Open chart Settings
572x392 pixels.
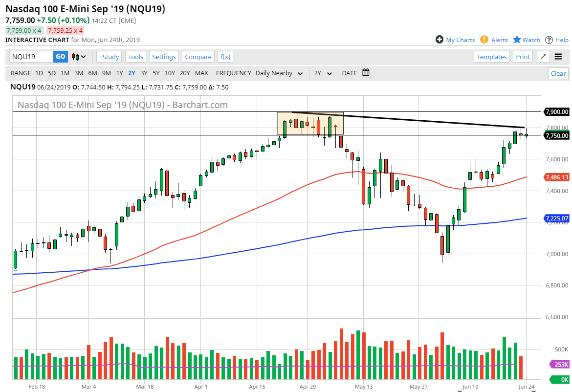(164, 56)
